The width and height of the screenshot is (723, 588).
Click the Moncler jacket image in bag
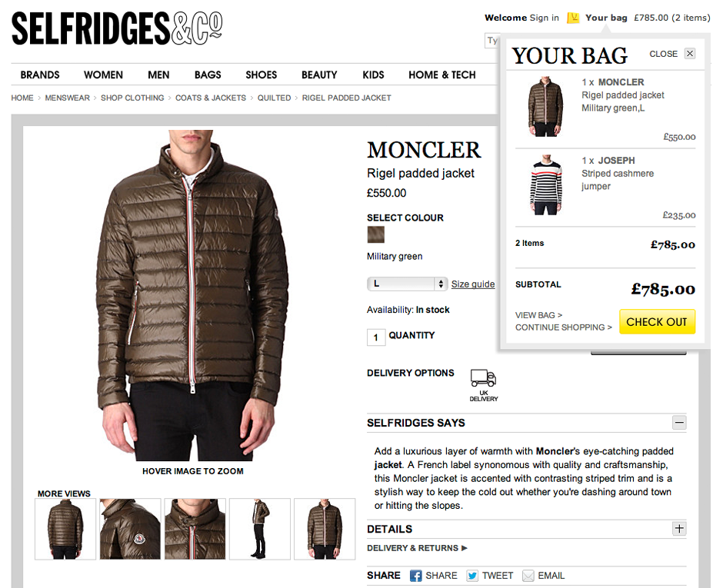click(x=545, y=106)
